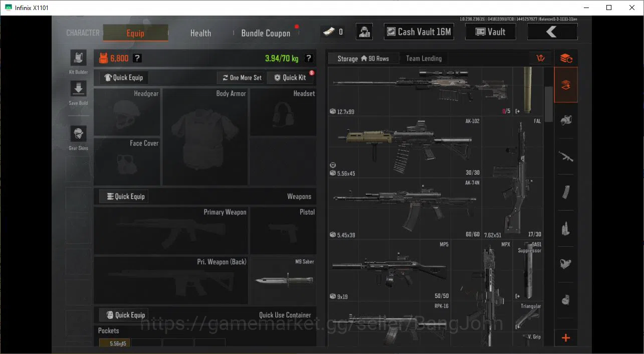Select the Primary Weapon slot
644x354 pixels.
coord(171,231)
